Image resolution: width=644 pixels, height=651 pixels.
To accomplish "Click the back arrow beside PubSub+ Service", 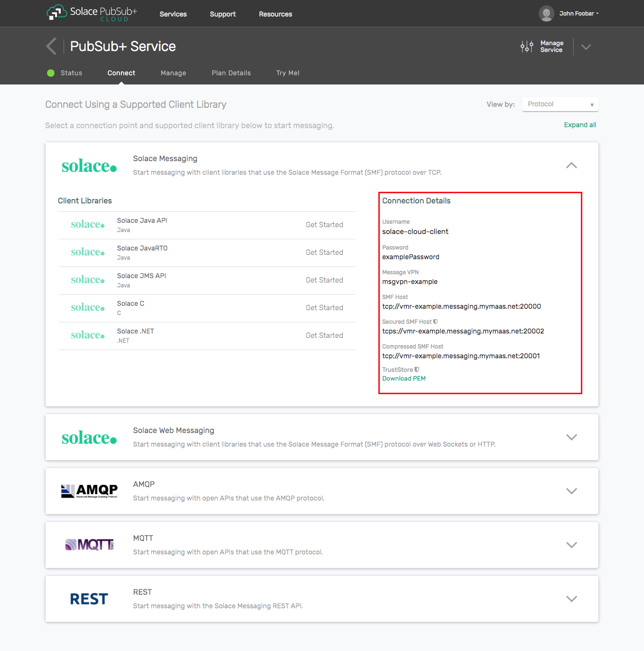I will click(x=51, y=47).
